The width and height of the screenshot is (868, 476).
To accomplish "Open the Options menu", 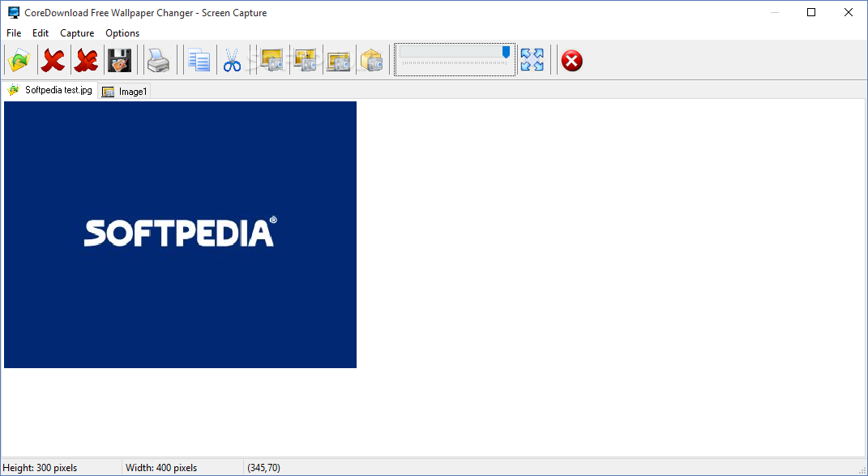I will point(122,33).
